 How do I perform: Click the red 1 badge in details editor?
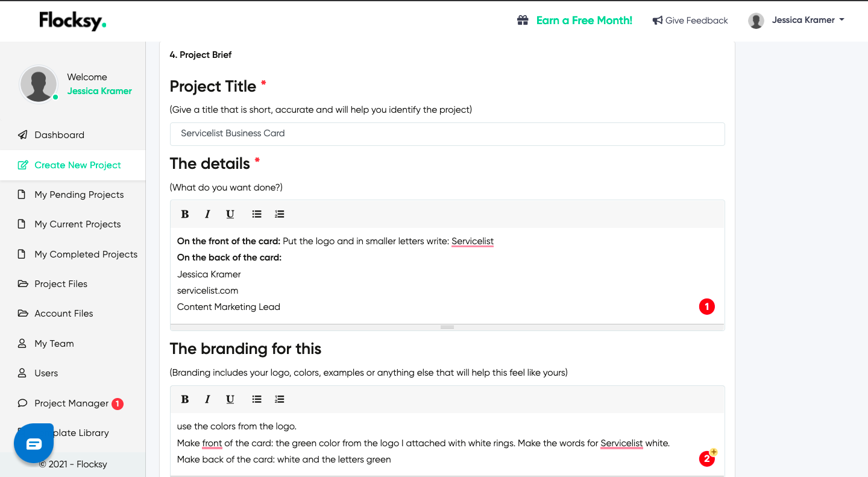pyautogui.click(x=706, y=307)
